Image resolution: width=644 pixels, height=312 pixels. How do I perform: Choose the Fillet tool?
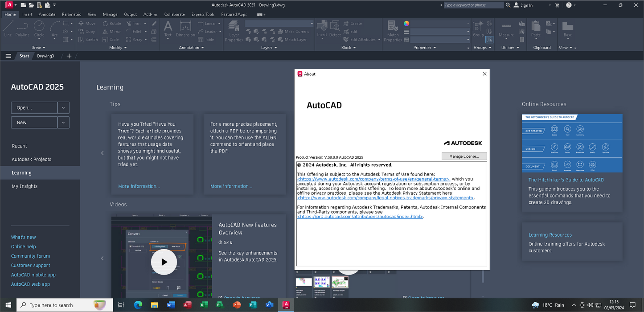click(134, 32)
